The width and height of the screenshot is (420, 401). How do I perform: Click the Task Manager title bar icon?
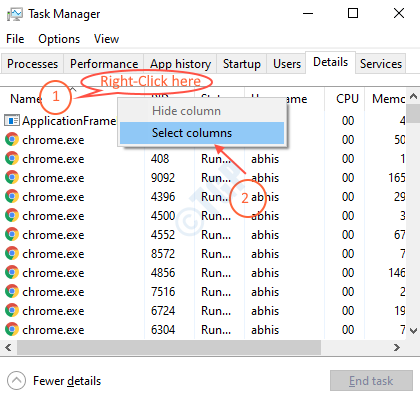15,14
